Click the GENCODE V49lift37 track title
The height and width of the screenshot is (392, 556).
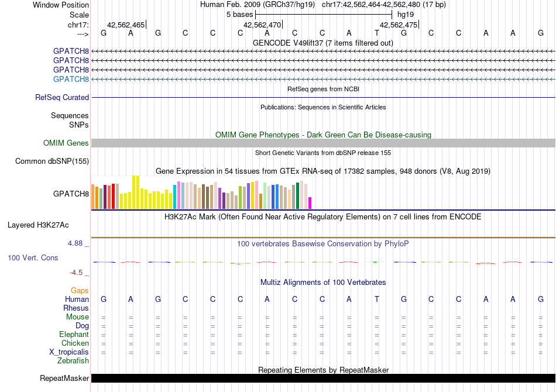coord(322,43)
